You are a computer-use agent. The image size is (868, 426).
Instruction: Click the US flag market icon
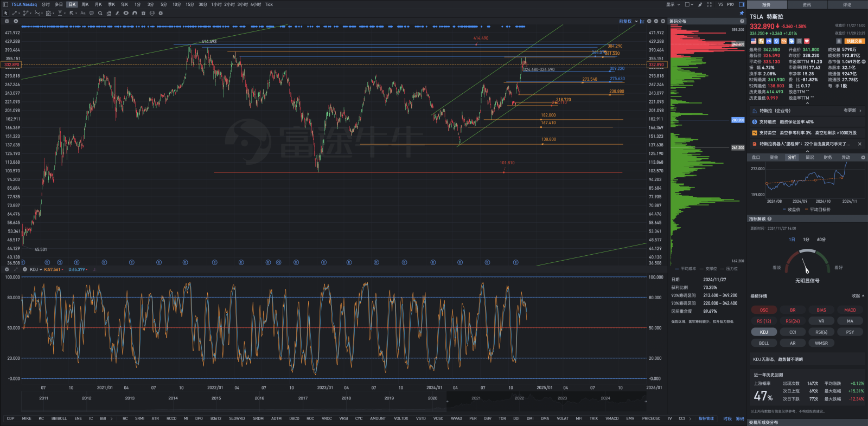point(754,41)
